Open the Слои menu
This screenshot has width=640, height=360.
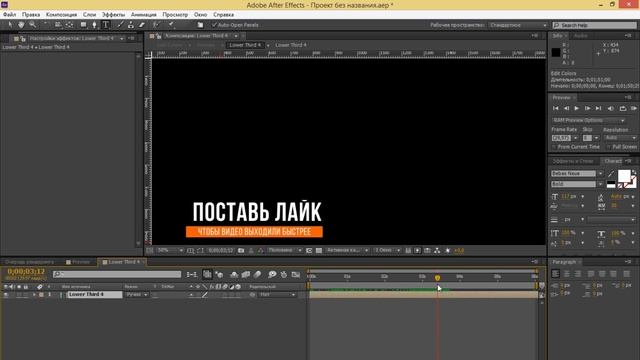[89, 14]
